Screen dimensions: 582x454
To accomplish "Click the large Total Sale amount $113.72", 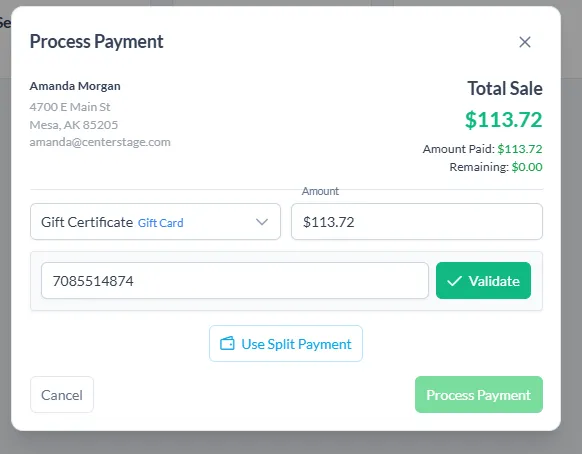I will point(504,120).
